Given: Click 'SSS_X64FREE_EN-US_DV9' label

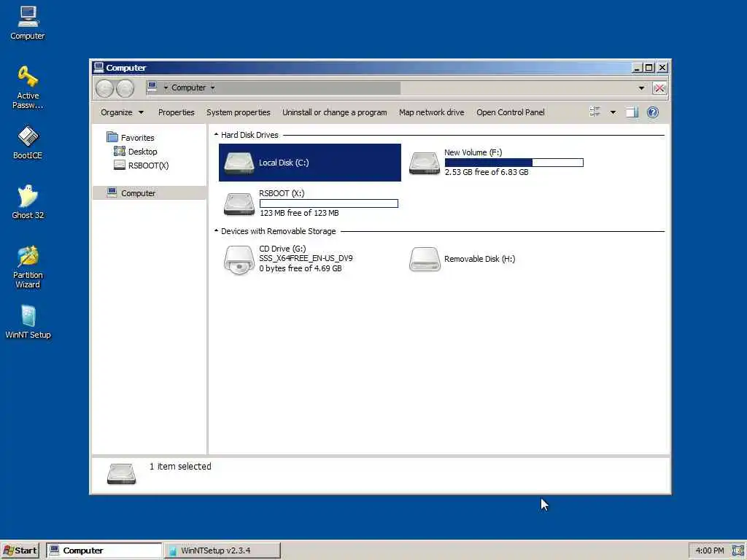Looking at the screenshot, I should pos(306,258).
